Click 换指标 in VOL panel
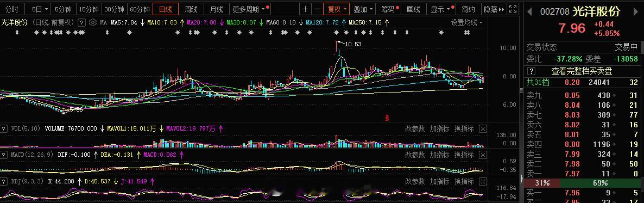Screen dimensions: 644x203 click(464, 129)
